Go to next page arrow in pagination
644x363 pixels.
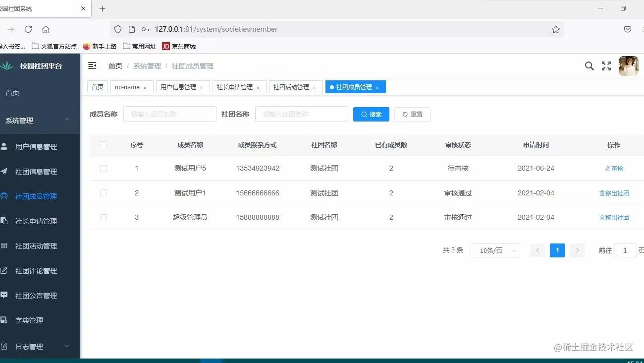click(x=577, y=250)
